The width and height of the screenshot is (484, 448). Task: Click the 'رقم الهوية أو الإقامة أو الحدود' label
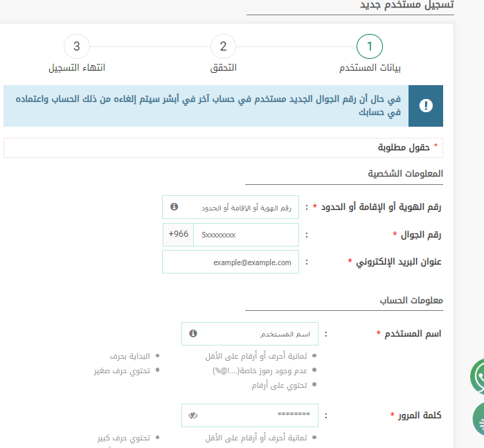(381, 207)
